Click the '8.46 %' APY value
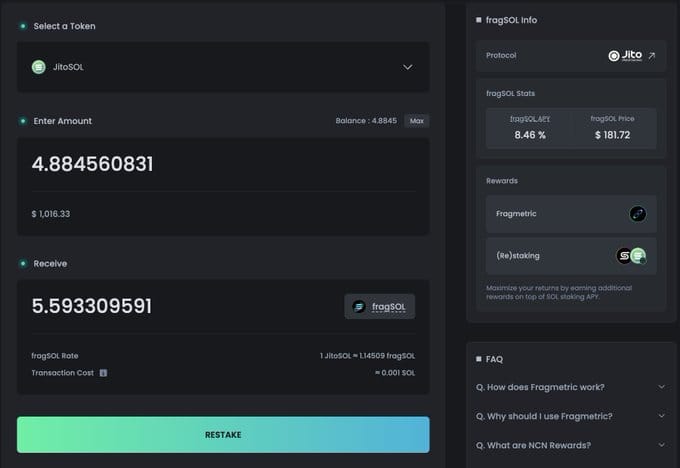 pos(530,135)
